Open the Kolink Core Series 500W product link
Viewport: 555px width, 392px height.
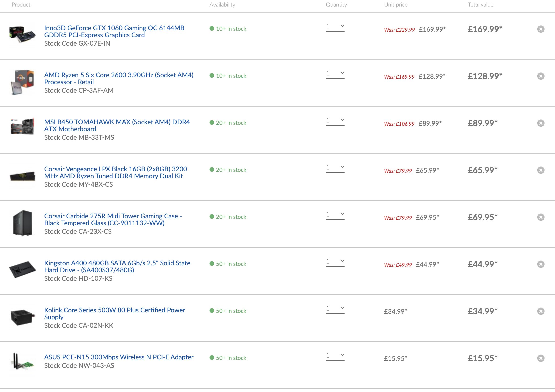pyautogui.click(x=115, y=314)
